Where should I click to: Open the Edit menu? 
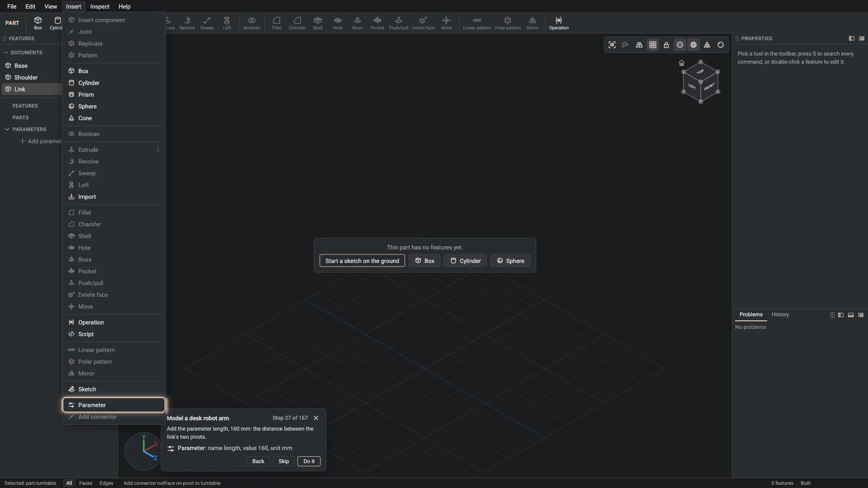(30, 6)
